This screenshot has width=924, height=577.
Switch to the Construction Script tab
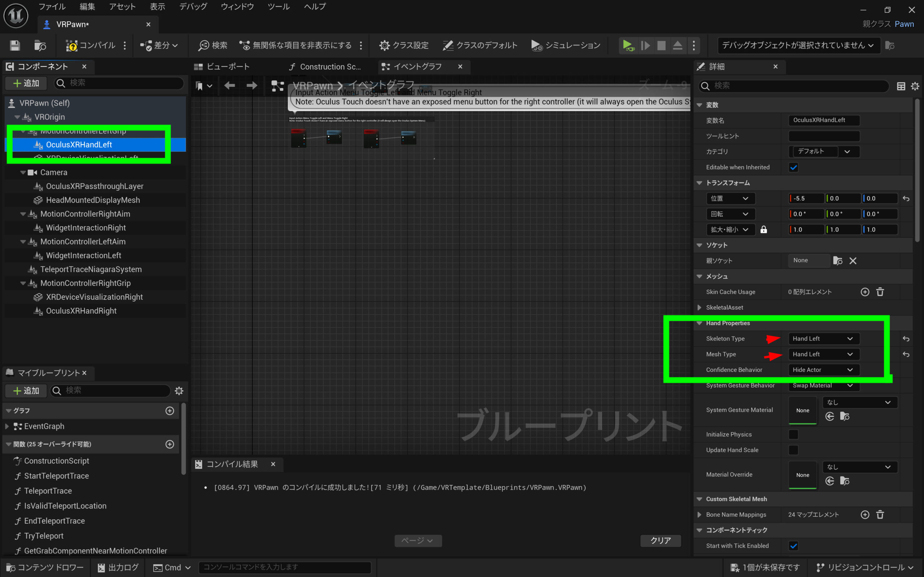point(325,67)
